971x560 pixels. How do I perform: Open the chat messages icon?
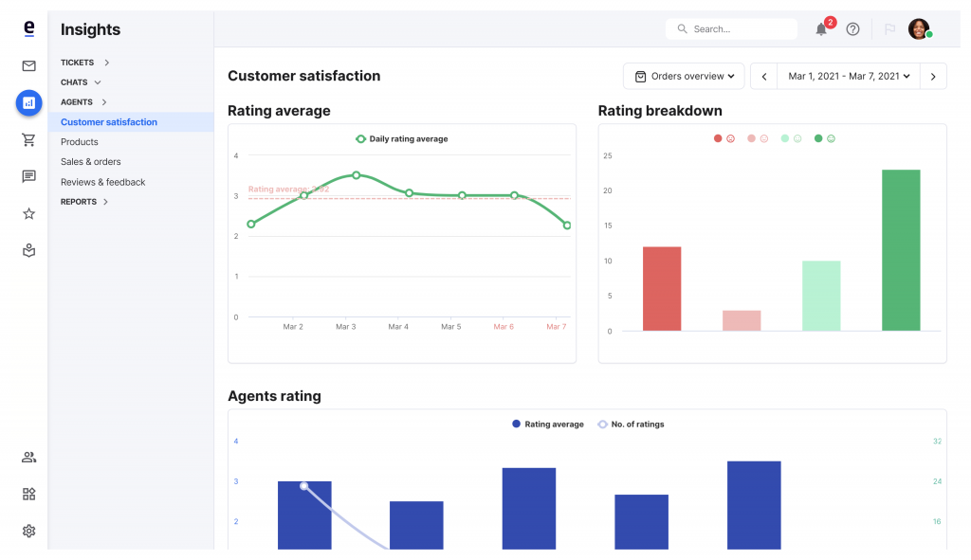pyautogui.click(x=28, y=177)
